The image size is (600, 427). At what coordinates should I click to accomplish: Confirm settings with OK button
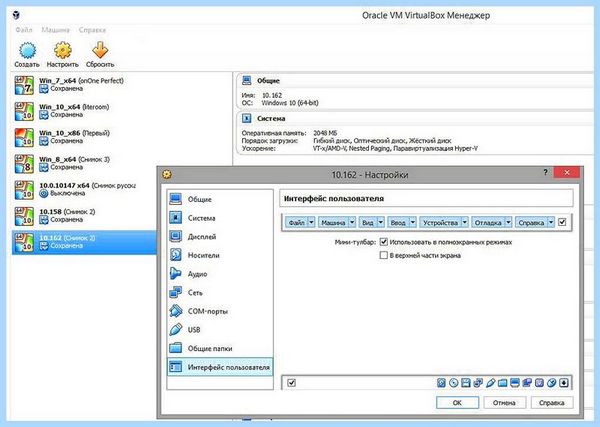click(x=457, y=403)
